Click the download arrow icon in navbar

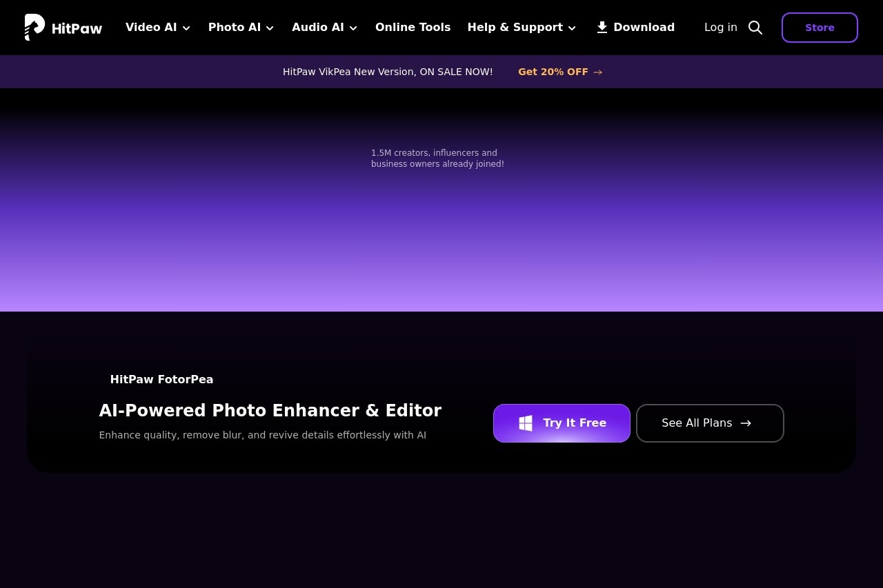pos(602,28)
